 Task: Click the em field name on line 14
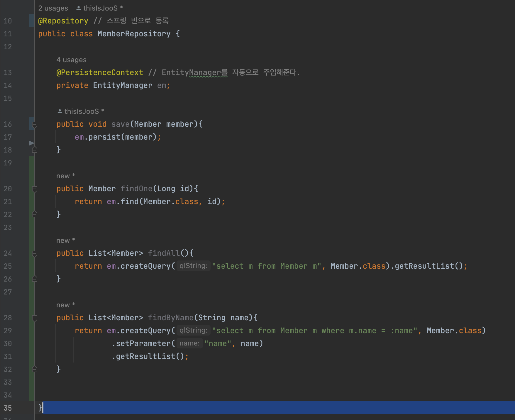pos(162,85)
